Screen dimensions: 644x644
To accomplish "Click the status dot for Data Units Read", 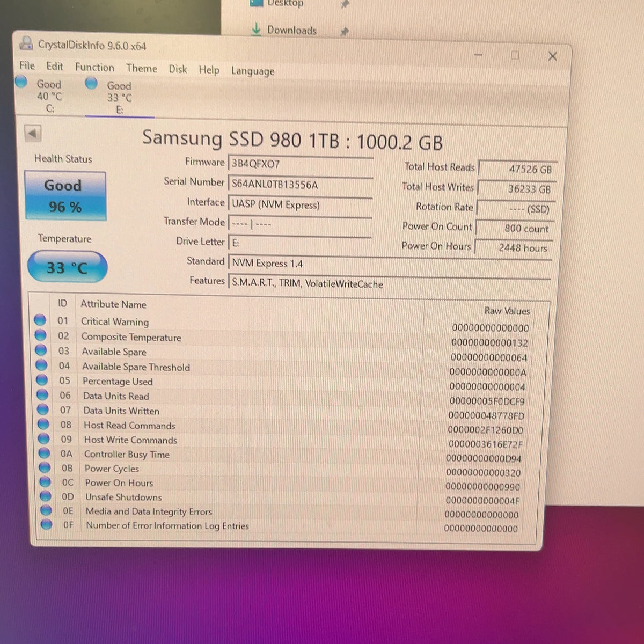I will click(43, 395).
